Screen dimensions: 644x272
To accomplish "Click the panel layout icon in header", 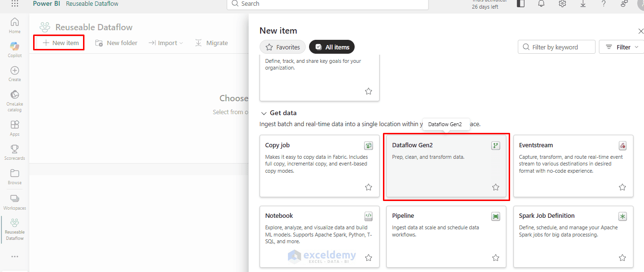I will pos(521,3).
